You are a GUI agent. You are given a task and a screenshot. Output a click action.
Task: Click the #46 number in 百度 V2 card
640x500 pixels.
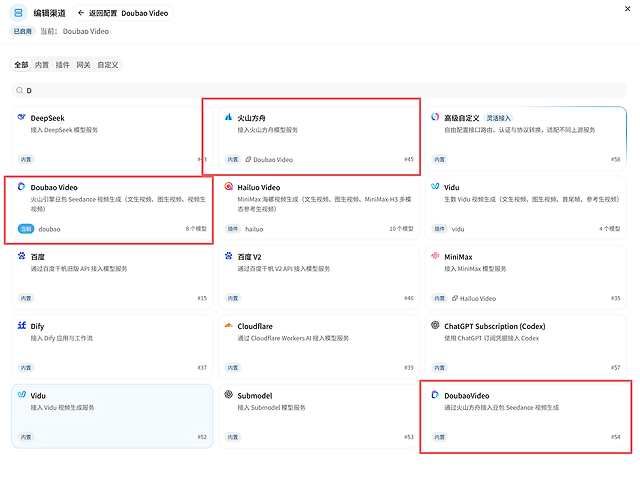point(409,298)
